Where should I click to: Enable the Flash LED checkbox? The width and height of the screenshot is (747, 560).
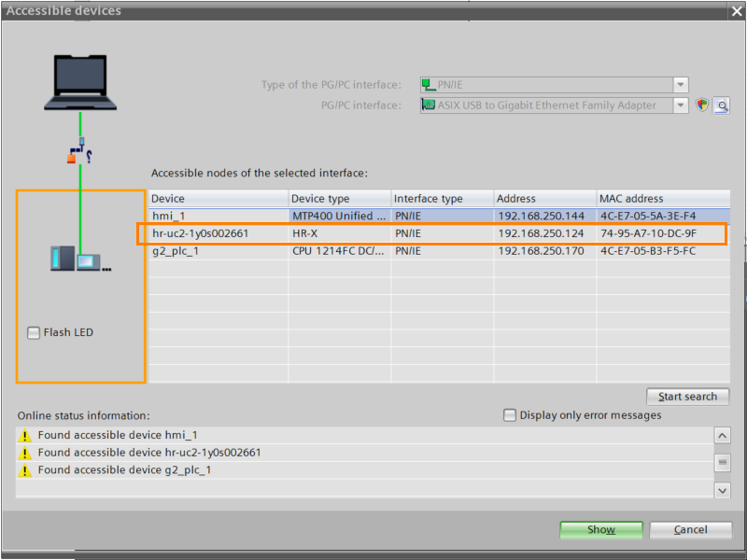point(34,332)
